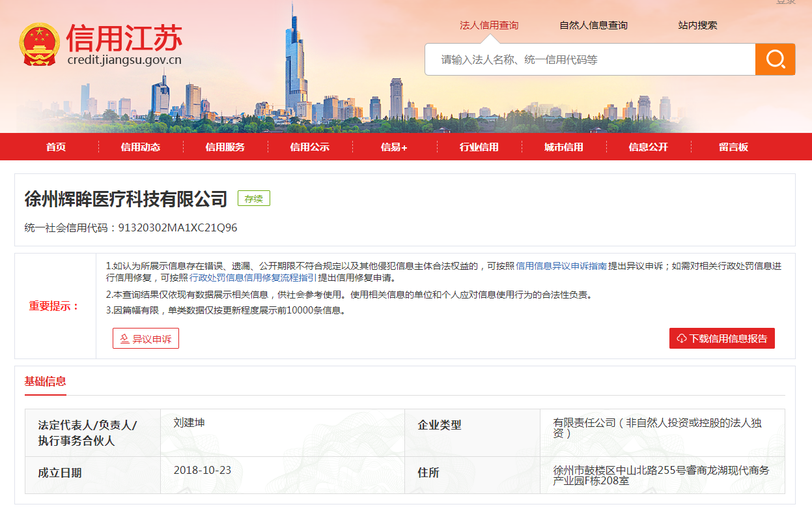Open the 信用动态 menu
812x511 pixels.
point(140,147)
